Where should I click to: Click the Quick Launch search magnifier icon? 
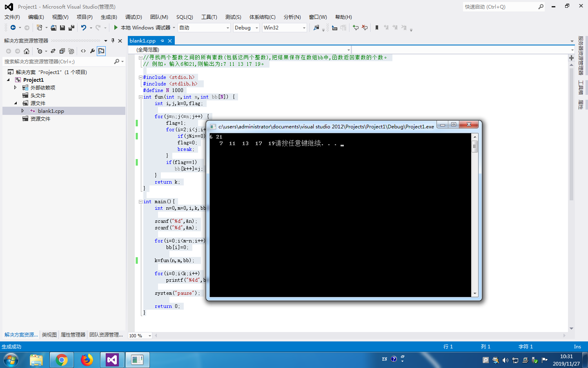541,7
